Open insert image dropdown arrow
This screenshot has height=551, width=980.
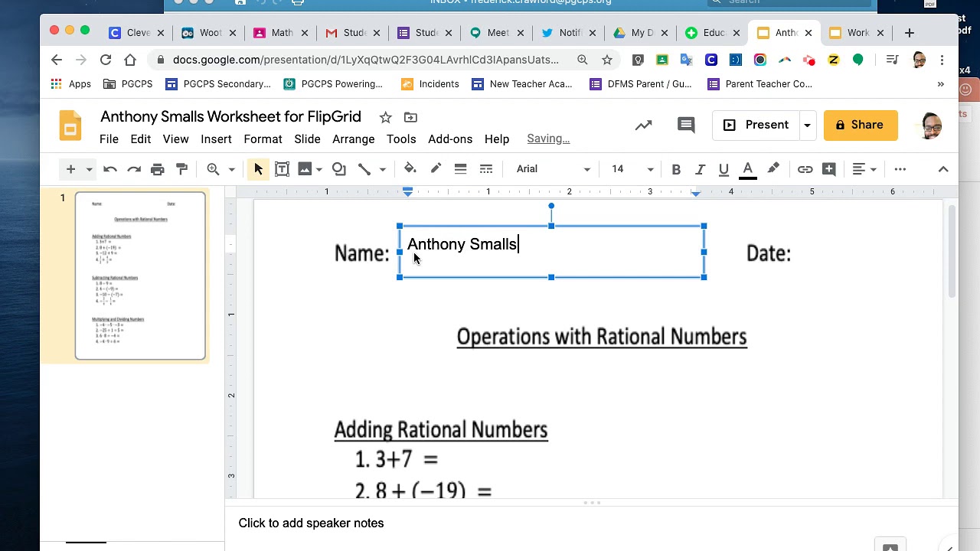(319, 169)
